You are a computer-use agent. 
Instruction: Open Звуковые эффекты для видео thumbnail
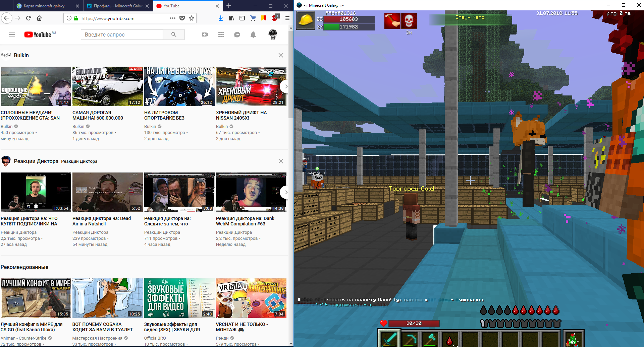click(x=179, y=298)
